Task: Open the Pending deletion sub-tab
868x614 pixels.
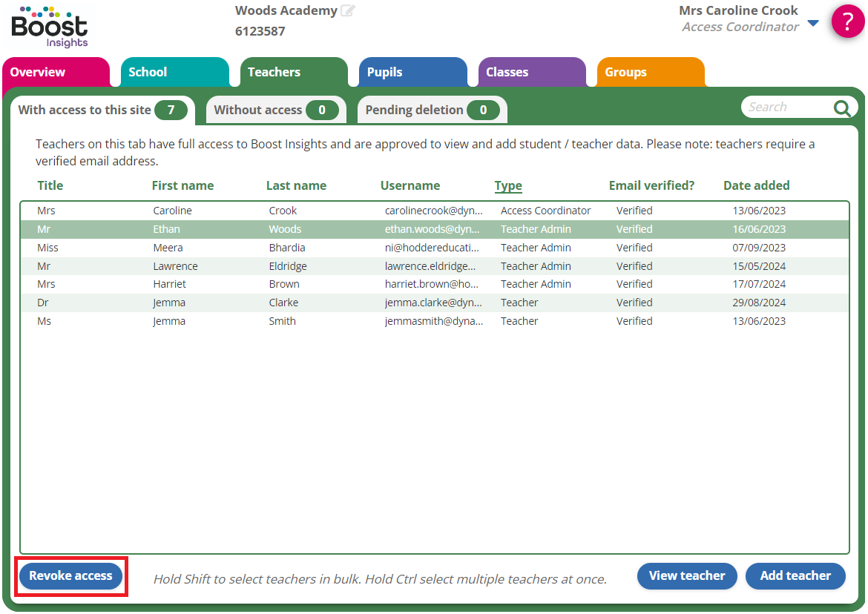Action: pyautogui.click(x=431, y=110)
